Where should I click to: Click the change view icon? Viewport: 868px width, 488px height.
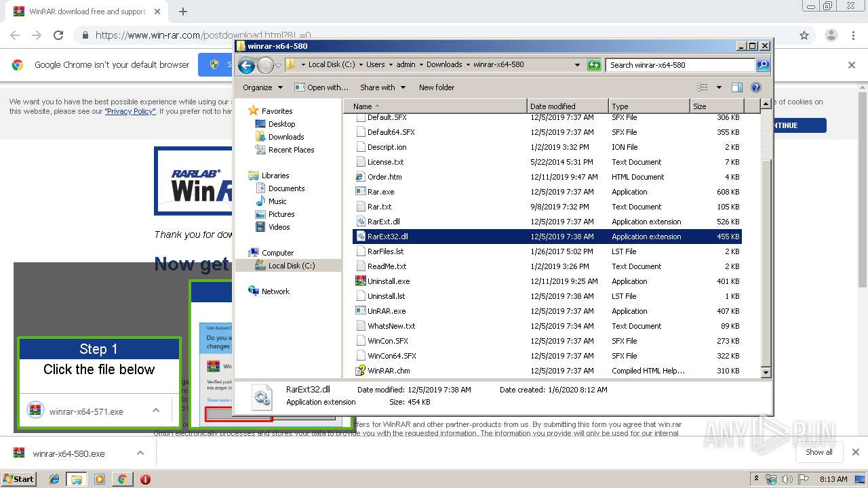coord(703,87)
